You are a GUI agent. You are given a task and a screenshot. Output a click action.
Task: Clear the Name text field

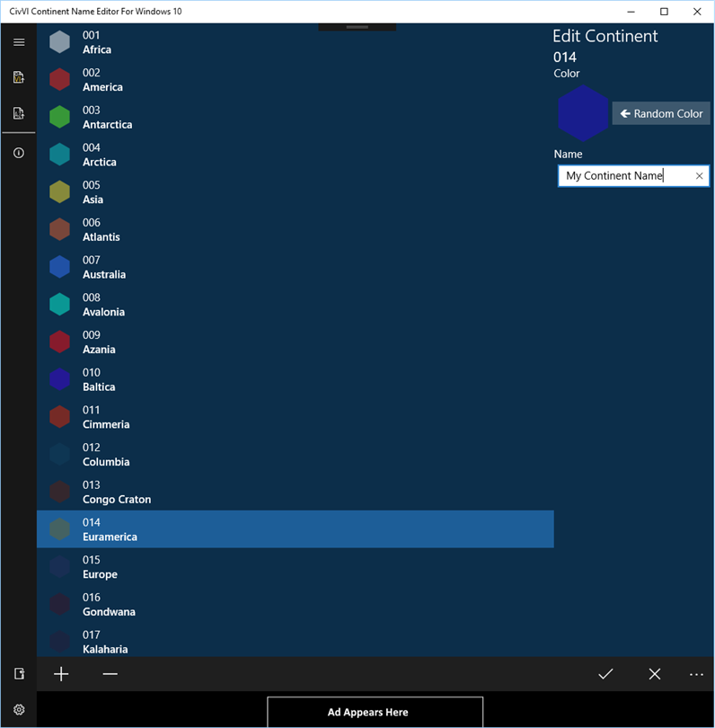tap(699, 176)
